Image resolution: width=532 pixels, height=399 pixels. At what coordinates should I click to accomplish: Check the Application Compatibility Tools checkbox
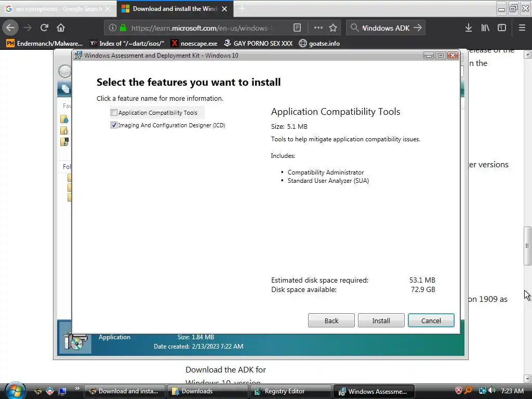point(114,113)
